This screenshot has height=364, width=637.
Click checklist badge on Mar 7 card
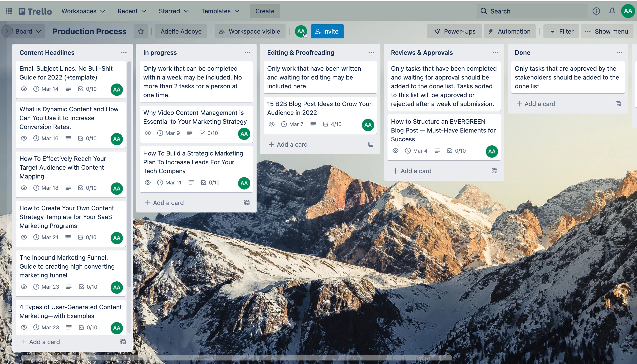tap(332, 124)
